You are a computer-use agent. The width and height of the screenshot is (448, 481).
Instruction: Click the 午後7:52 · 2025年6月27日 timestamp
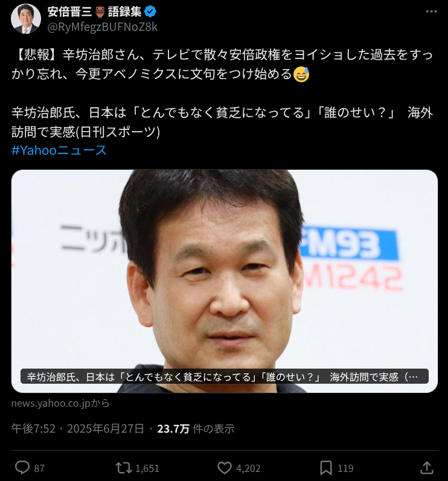[x=77, y=428]
